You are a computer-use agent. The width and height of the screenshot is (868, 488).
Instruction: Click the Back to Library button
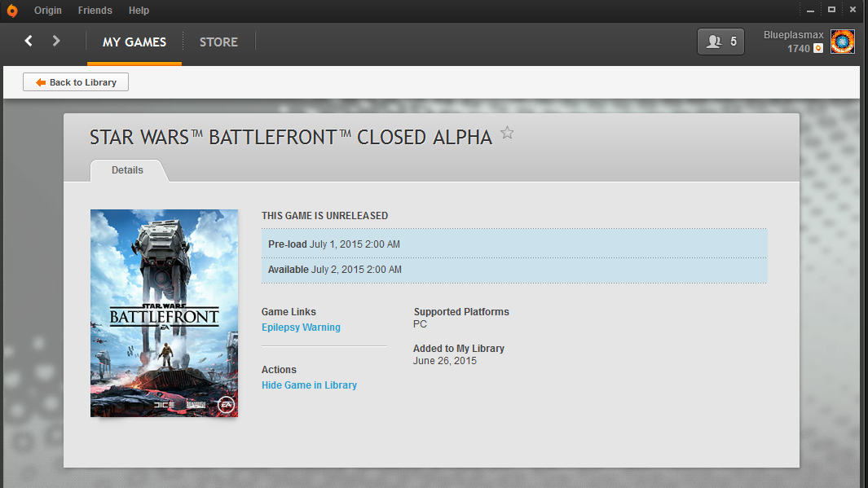coord(76,82)
